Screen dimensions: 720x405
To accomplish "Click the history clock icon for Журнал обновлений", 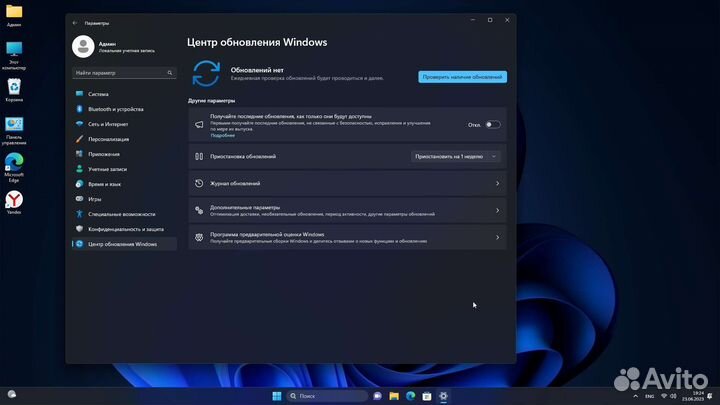I will point(199,183).
